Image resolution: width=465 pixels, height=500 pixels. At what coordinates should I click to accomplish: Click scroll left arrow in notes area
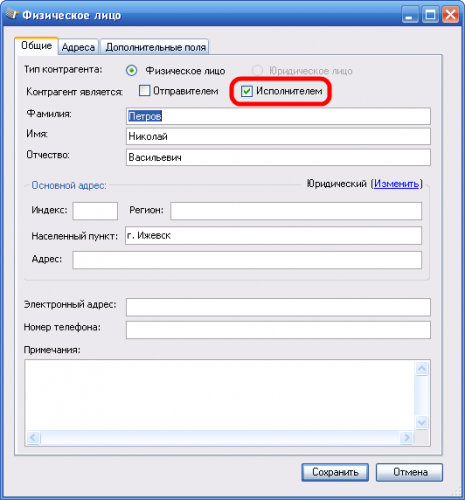[x=33, y=437]
